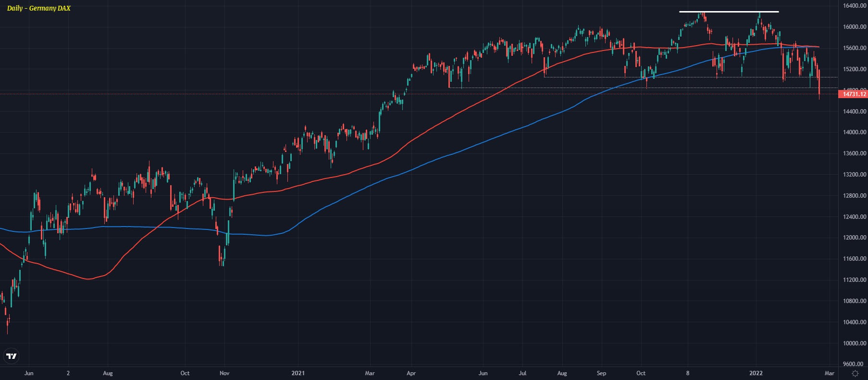
Task: Click the Jul label on time axis
Action: point(522,373)
